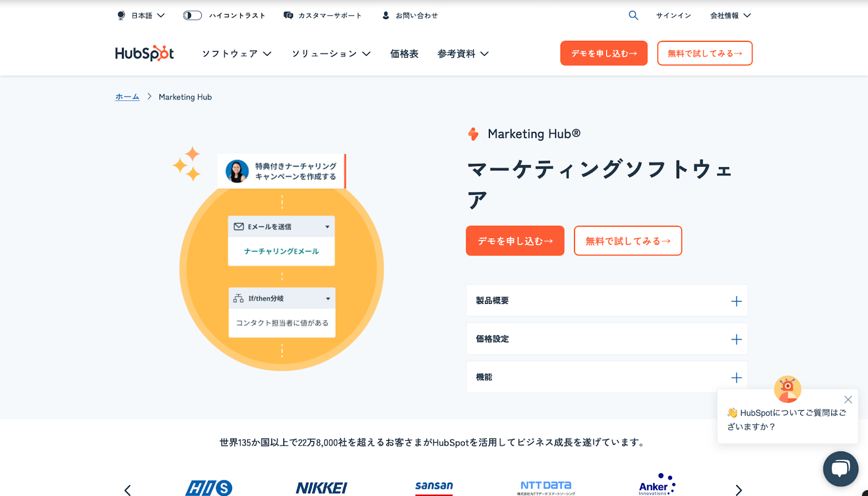Click the sansan logo
868x496 pixels.
pyautogui.click(x=434, y=487)
